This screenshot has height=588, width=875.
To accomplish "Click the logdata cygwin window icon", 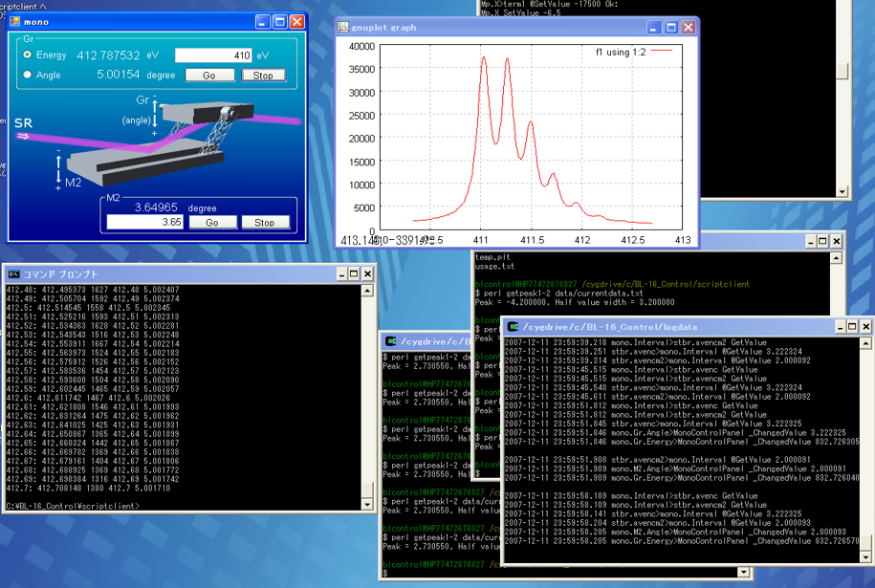I will coord(513,327).
